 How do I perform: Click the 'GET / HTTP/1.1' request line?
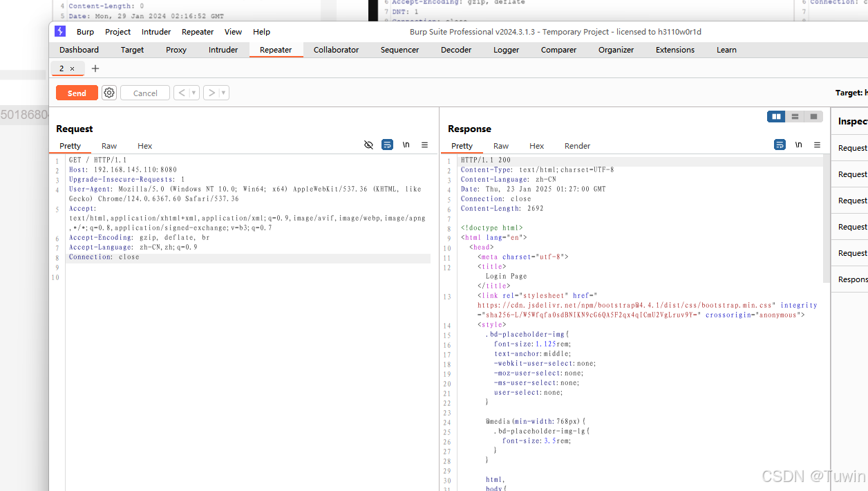coord(97,160)
